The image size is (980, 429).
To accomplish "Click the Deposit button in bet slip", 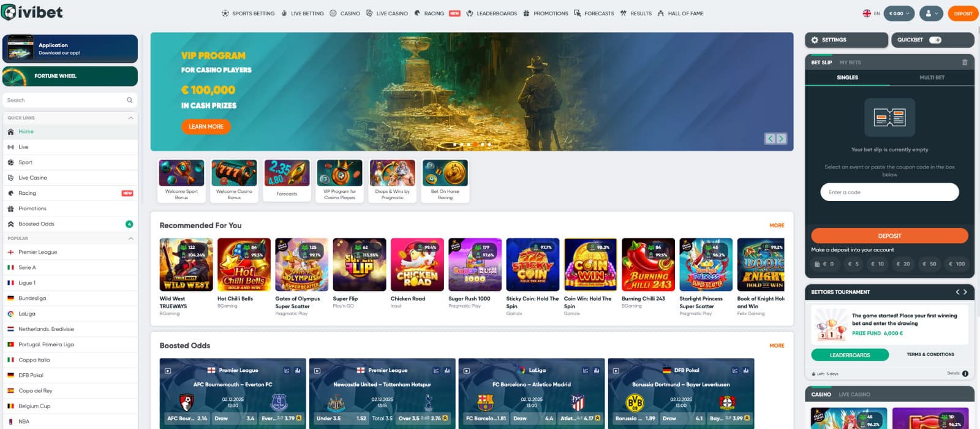I will (889, 236).
